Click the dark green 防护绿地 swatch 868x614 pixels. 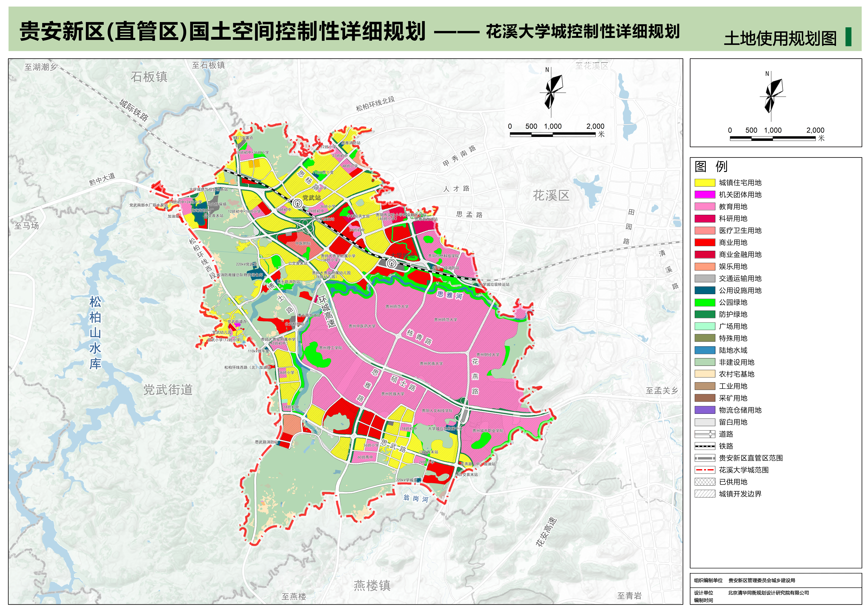[x=705, y=314]
